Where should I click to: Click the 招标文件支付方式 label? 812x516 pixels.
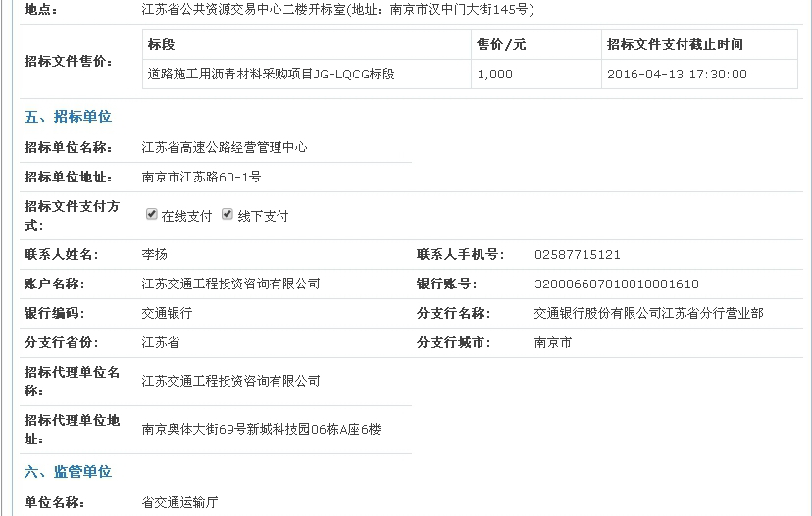[x=72, y=216]
